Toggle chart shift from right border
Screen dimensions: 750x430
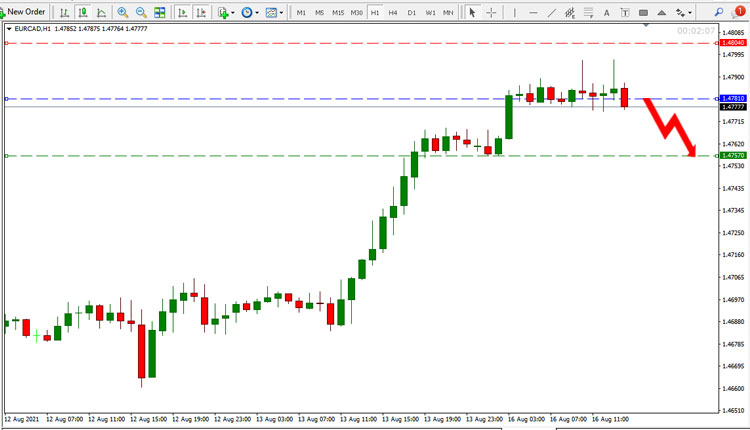coord(201,12)
